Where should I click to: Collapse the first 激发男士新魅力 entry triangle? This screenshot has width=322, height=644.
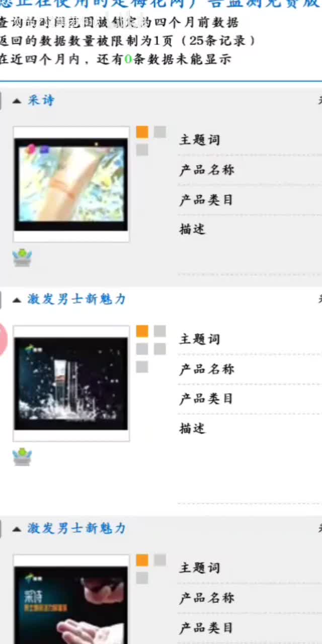pyautogui.click(x=17, y=300)
